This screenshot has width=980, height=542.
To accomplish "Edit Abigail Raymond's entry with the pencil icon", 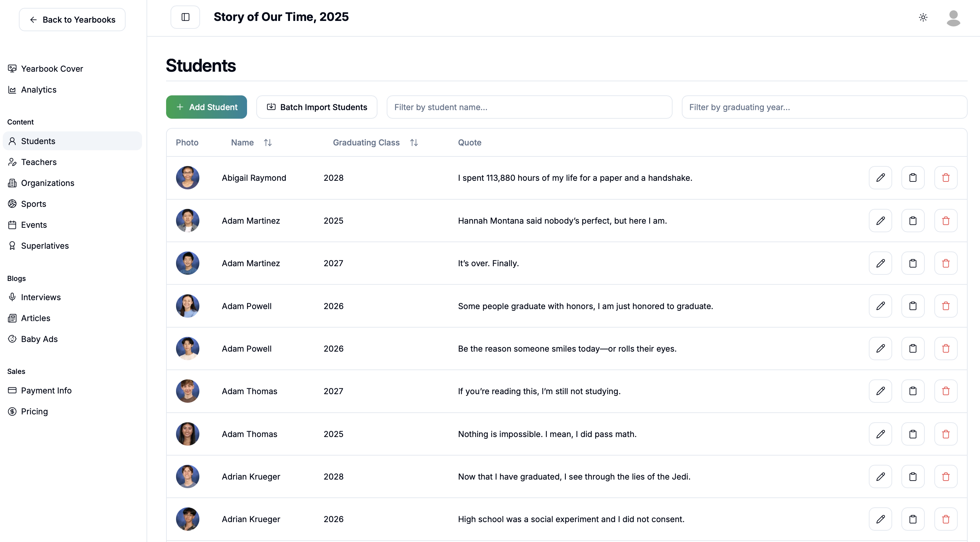I will click(881, 178).
